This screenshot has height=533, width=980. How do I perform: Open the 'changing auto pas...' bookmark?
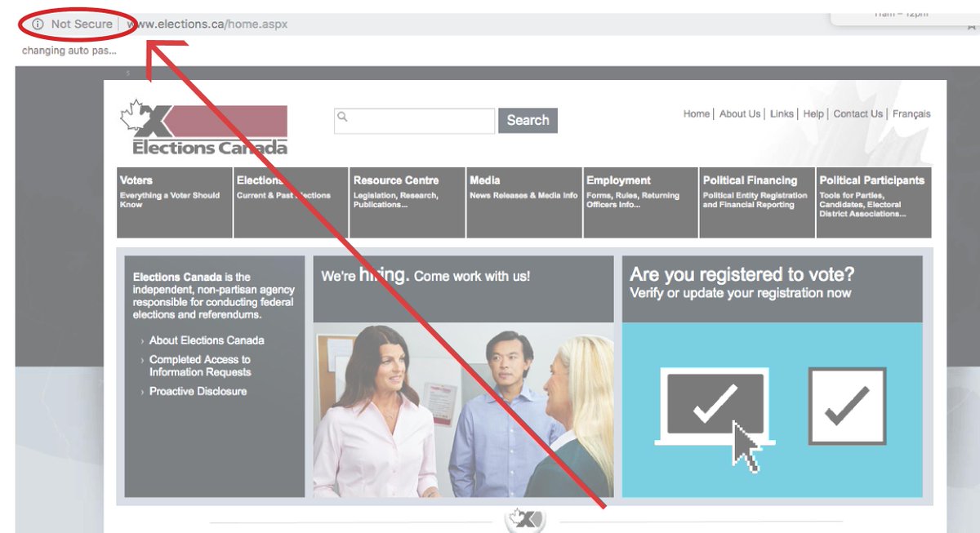point(69,51)
